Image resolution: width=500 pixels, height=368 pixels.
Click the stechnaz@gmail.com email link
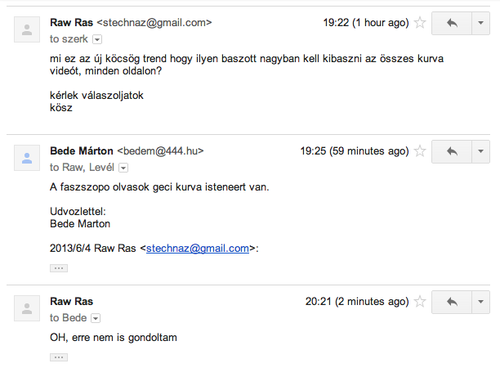(x=197, y=248)
